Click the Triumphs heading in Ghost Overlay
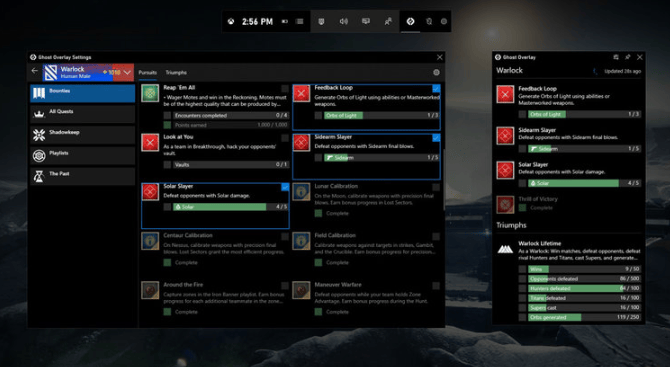670x367 pixels. [x=511, y=225]
